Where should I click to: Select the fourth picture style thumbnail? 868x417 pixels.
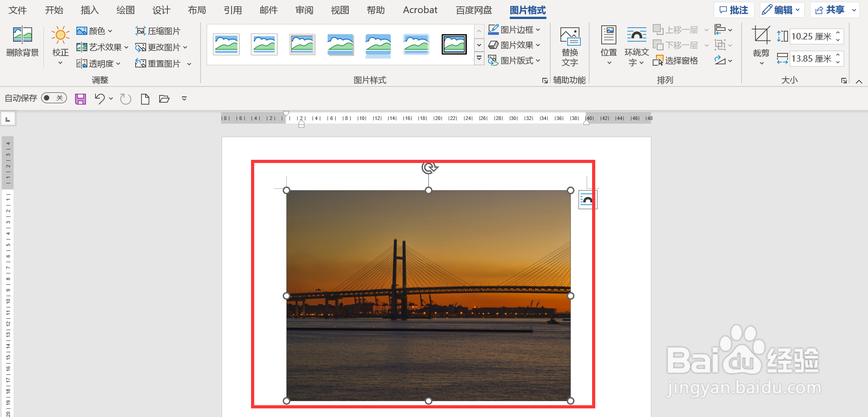340,44
